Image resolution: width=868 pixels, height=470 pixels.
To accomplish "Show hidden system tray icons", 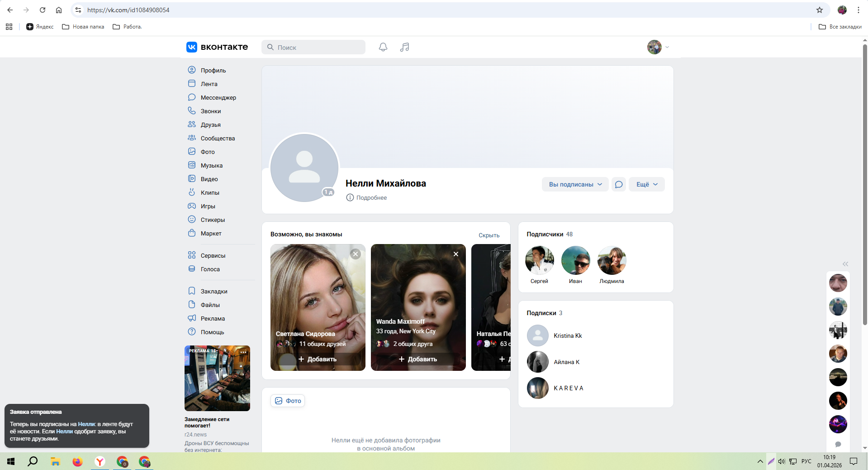I will [x=760, y=461].
